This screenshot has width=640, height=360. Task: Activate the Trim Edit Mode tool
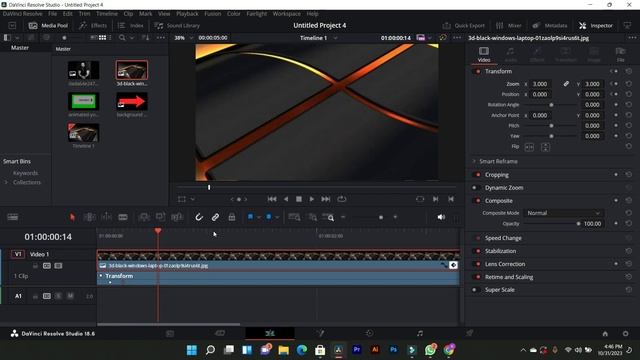89,217
